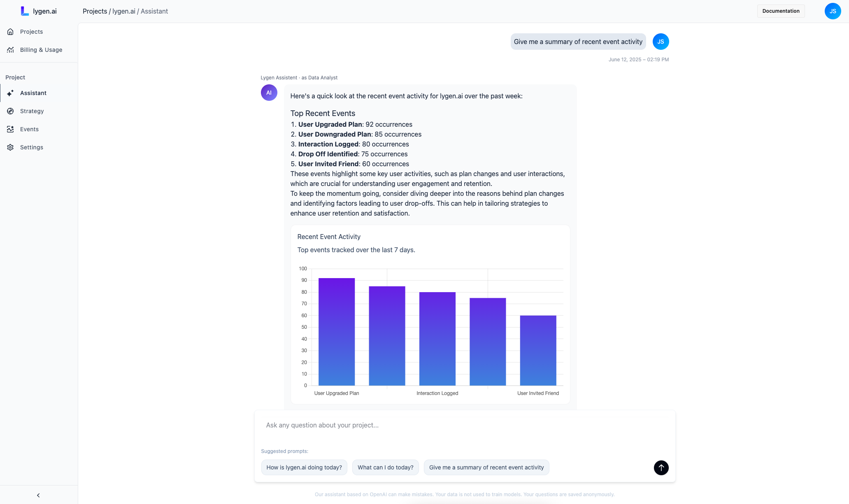Image resolution: width=849 pixels, height=504 pixels.
Task: Select the Assistant sparkle icon
Action: (11, 93)
